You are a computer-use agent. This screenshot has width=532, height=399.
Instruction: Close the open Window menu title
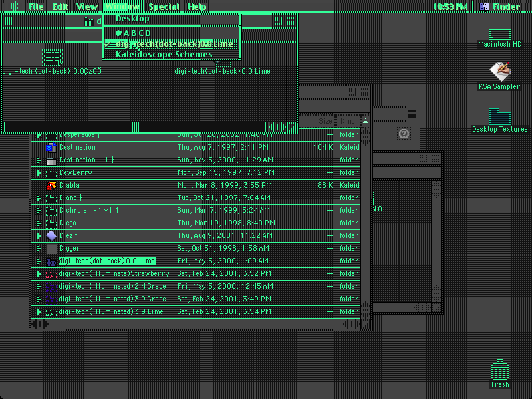click(x=123, y=7)
